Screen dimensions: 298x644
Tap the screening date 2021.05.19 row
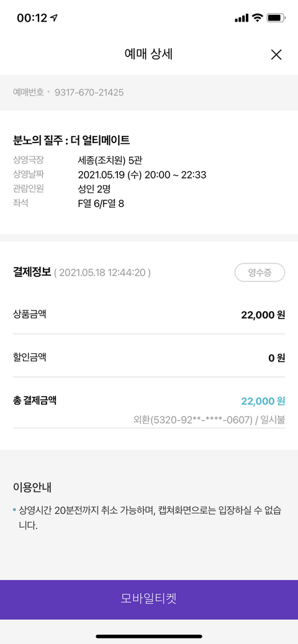(x=109, y=175)
